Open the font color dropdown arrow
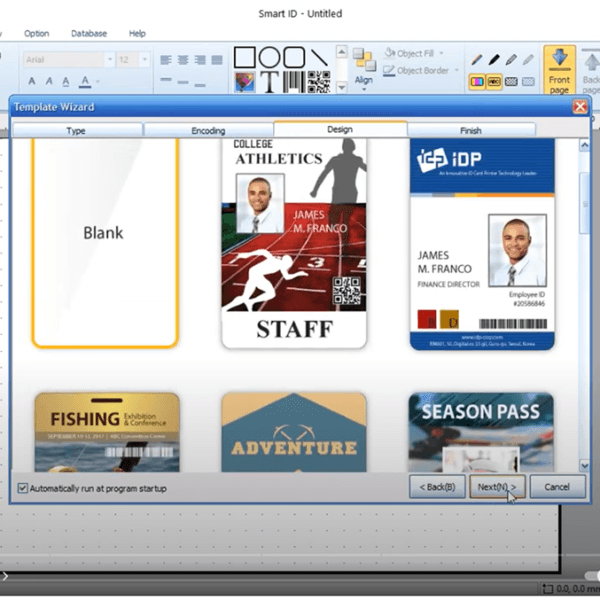Image resolution: width=600 pixels, height=600 pixels. 98,82
